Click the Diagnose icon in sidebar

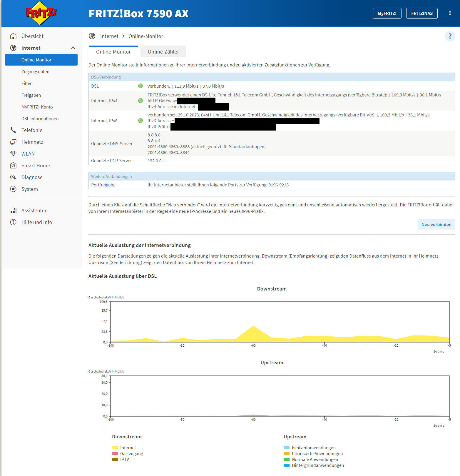click(x=13, y=177)
